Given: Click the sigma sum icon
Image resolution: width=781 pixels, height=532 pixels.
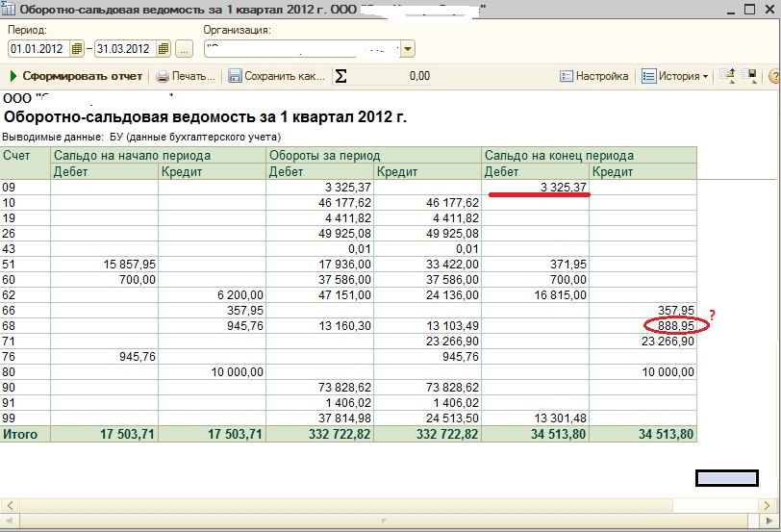Looking at the screenshot, I should [x=341, y=76].
